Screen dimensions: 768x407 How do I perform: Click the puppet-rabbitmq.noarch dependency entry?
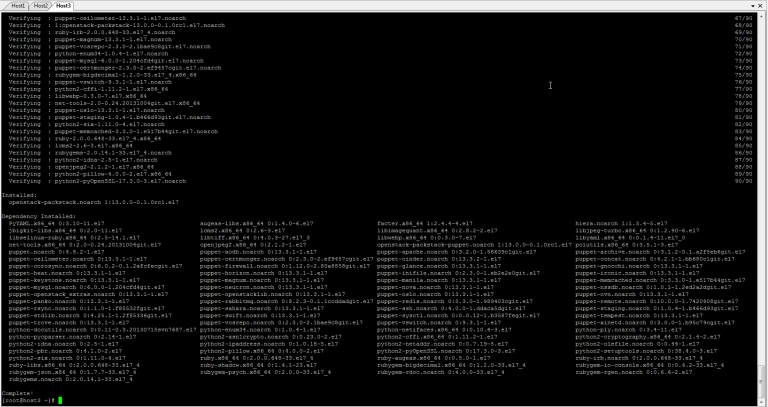pos(287,301)
